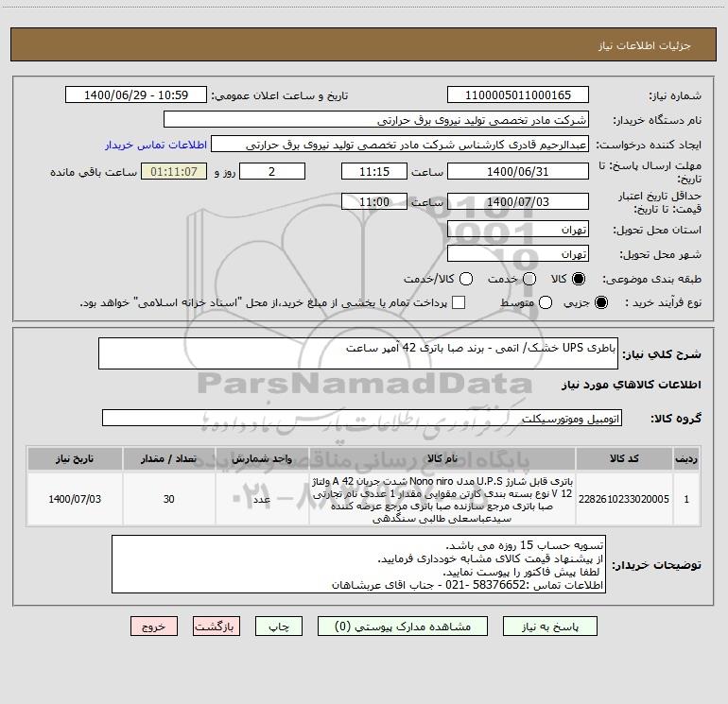Click the price validity date 1400/07/03 field
Screen dimensions: 728x704
click(518, 201)
